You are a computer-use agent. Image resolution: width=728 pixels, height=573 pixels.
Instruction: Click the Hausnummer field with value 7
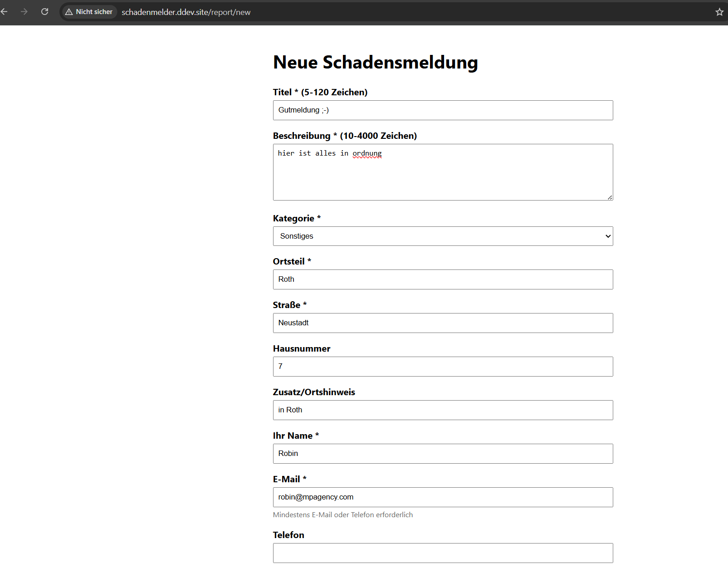(443, 366)
